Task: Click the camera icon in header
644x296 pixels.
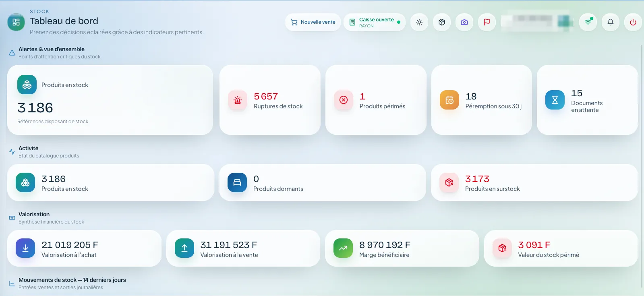Action: [x=464, y=22]
